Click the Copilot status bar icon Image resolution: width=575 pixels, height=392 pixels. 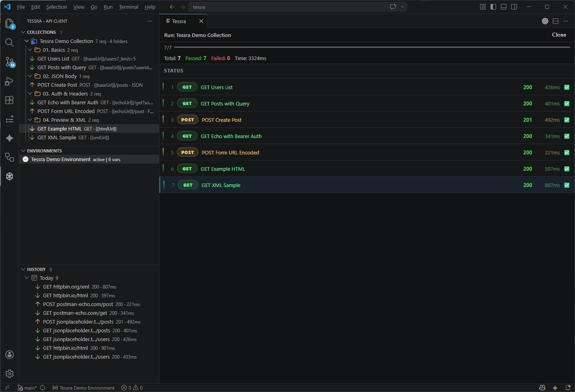click(x=542, y=388)
